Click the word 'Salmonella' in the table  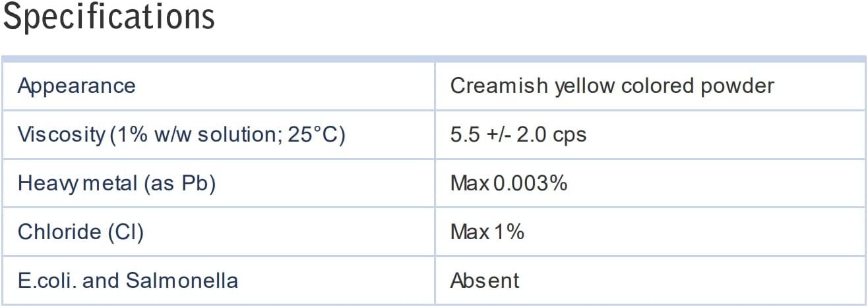click(x=181, y=281)
